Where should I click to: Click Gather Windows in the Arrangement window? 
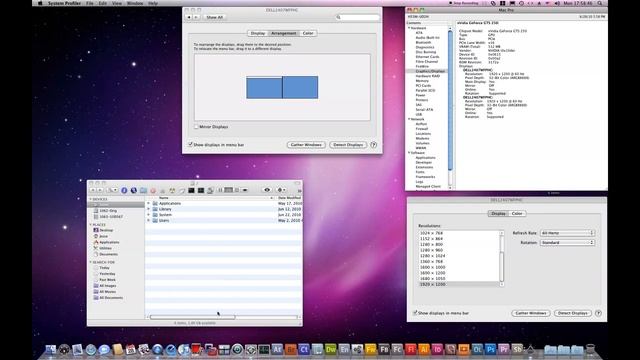click(306, 144)
